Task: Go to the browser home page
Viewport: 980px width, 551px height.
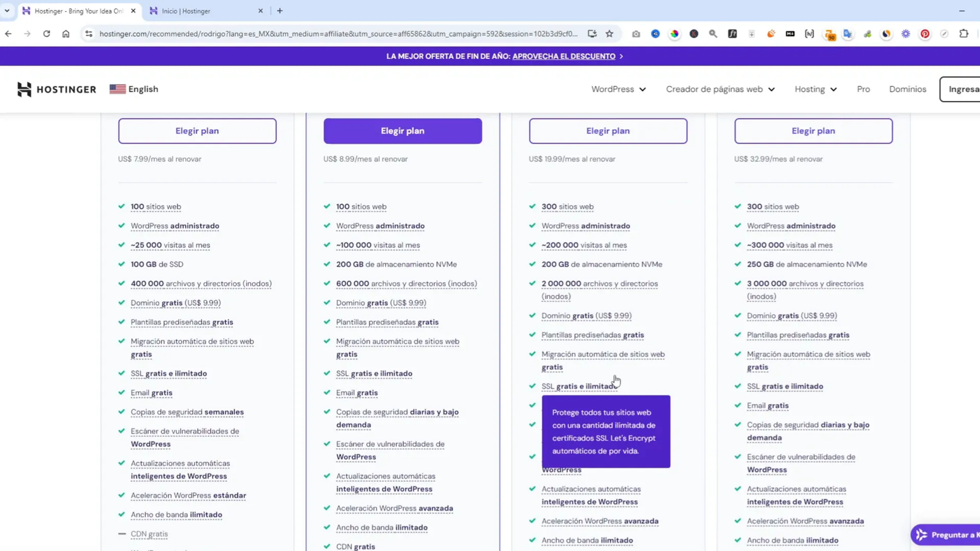Action: (x=66, y=34)
